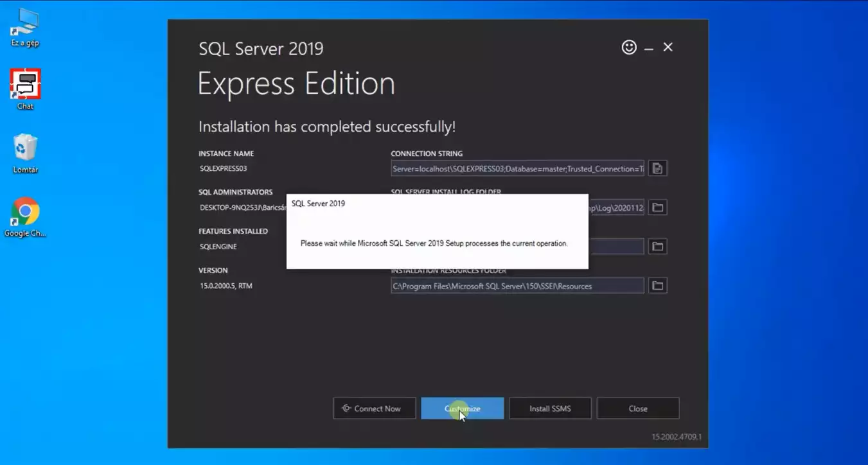868x465 pixels.
Task: Click the INSTANCE NAME label
Action: 226,154
